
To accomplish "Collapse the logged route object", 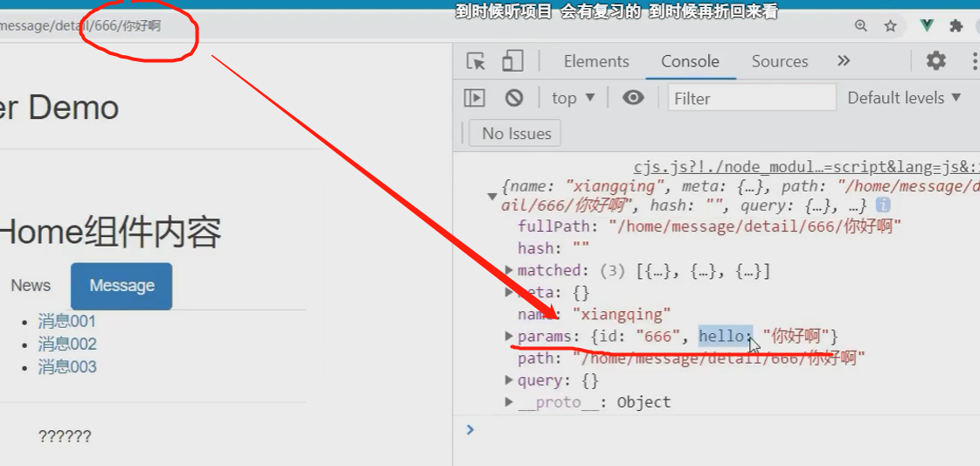I will (492, 196).
